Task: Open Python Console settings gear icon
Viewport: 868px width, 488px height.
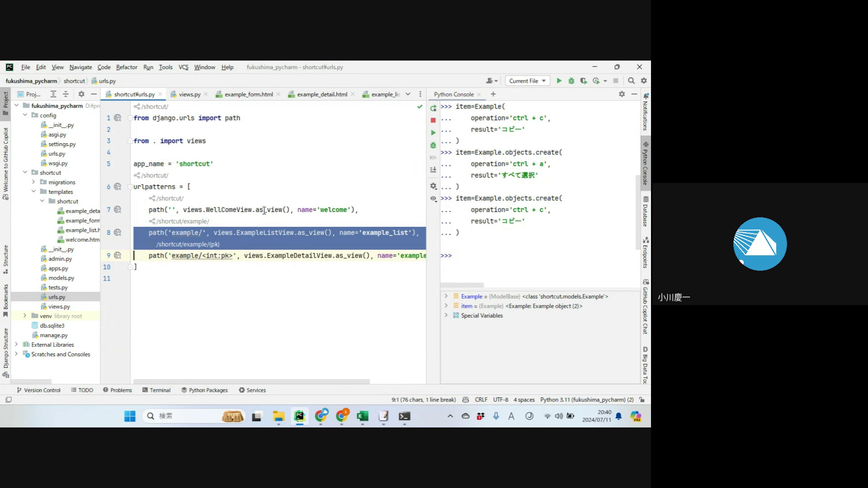Action: pos(622,94)
